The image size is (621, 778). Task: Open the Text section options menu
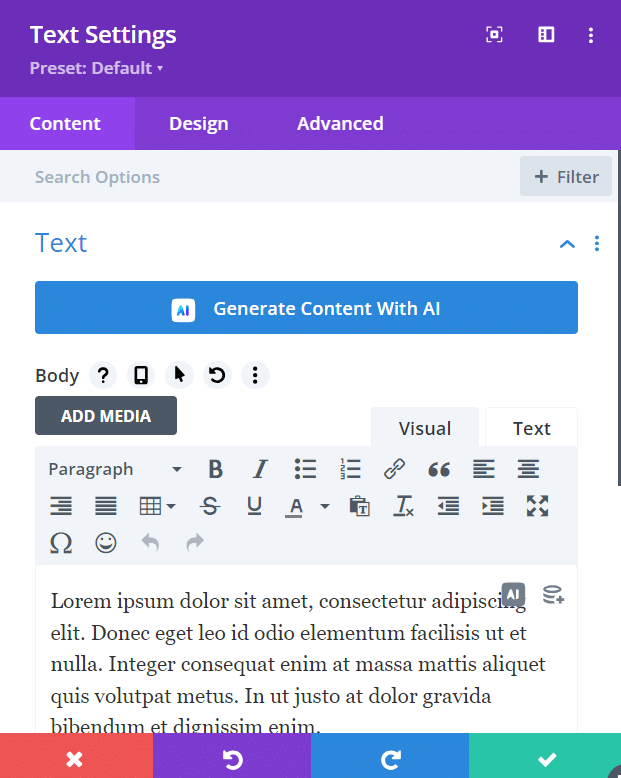pos(597,244)
